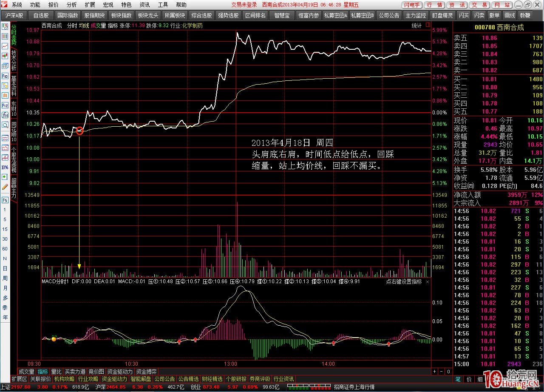Open the 功能 menu
This screenshot has height=392, width=544.
click(35, 5)
